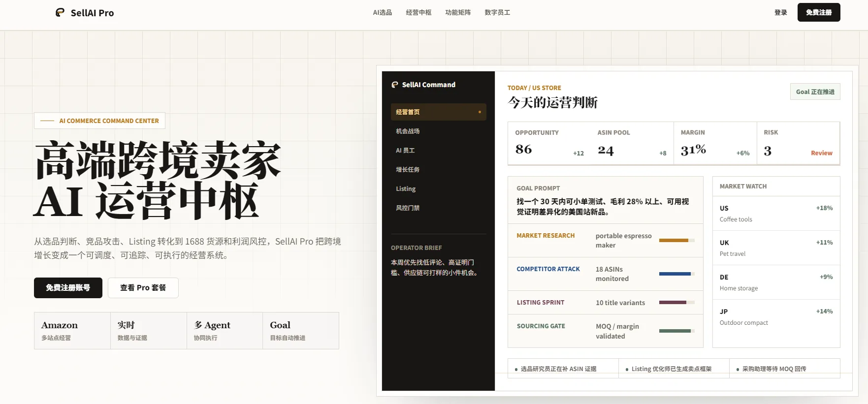Image resolution: width=868 pixels, height=404 pixels.
Task: Open the 经营中枢 nav menu item
Action: [418, 13]
